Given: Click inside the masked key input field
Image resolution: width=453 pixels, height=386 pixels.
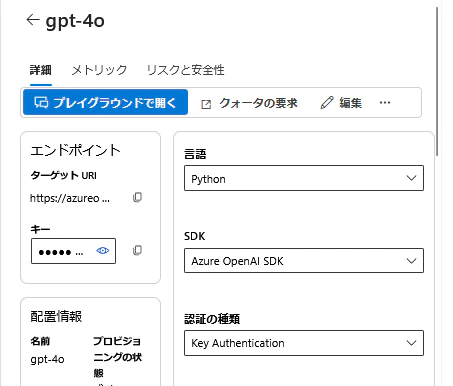Looking at the screenshot, I should pos(73,251).
